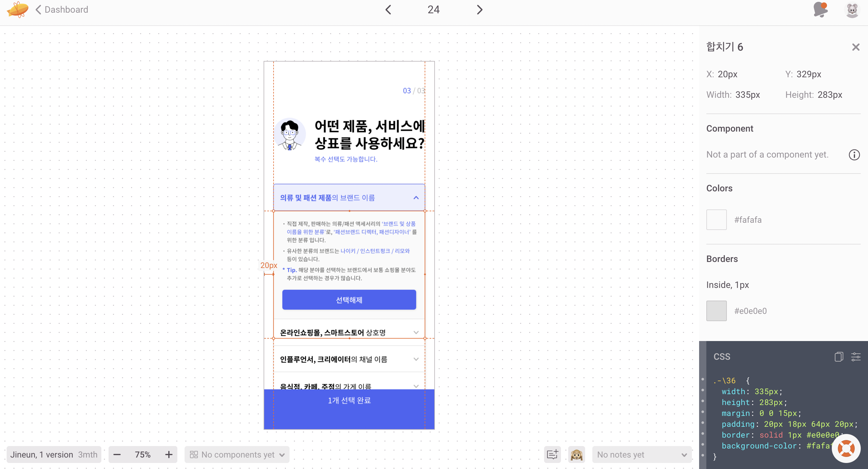
Task: Click the 합치기 6 layer title
Action: pos(724,47)
